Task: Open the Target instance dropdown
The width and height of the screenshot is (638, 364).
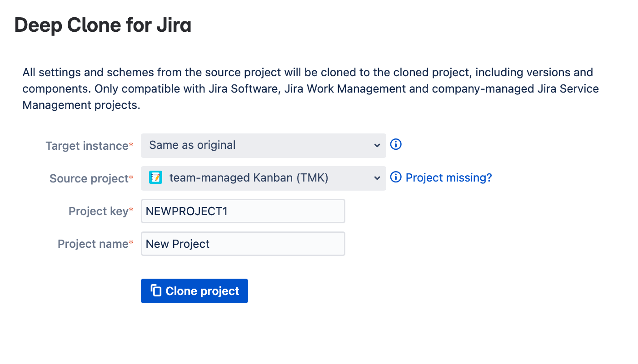Action: pyautogui.click(x=264, y=145)
